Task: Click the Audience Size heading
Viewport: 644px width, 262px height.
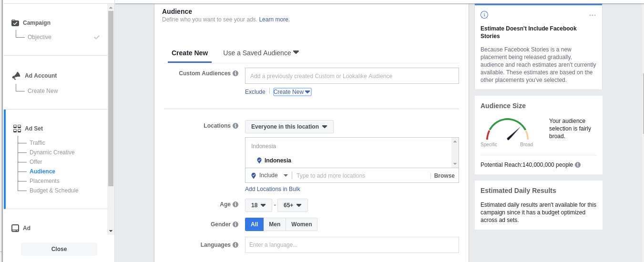Action: (503, 106)
